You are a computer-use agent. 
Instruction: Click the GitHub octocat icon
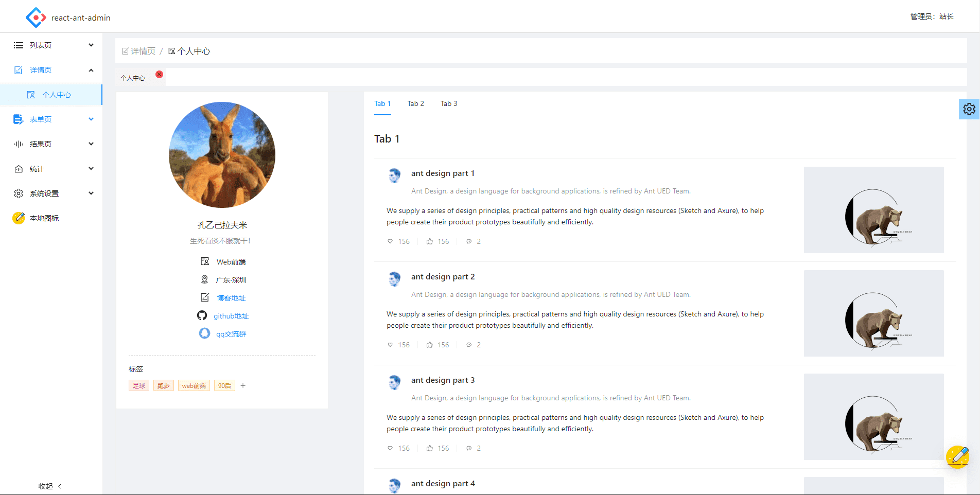(x=202, y=315)
